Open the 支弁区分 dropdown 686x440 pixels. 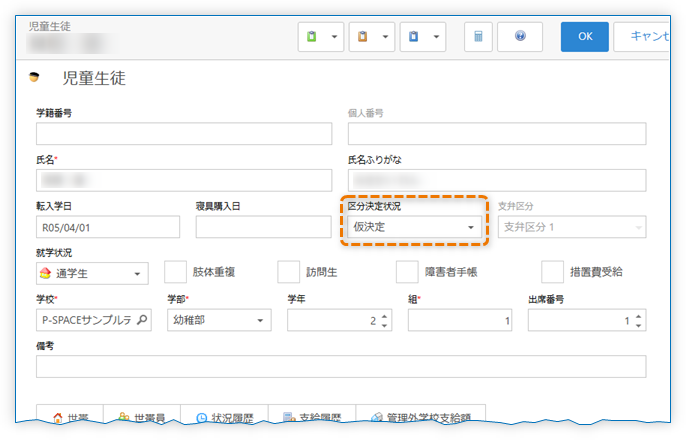coord(572,227)
